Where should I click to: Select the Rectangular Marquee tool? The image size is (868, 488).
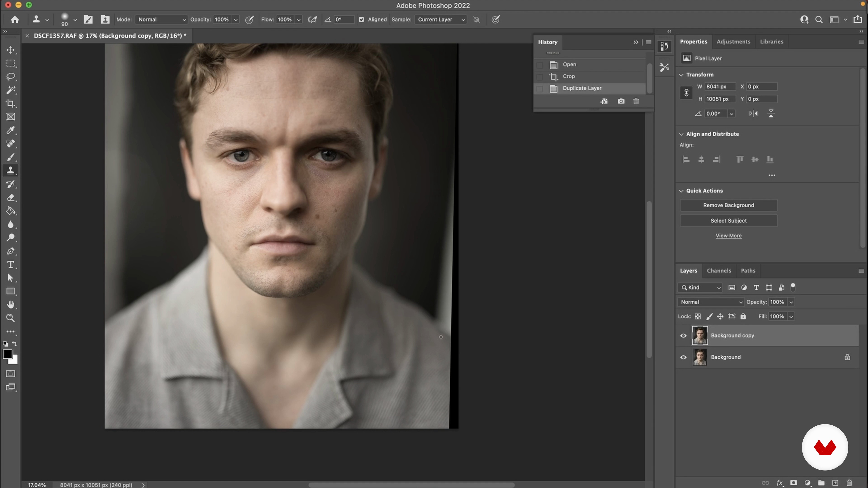click(x=10, y=63)
